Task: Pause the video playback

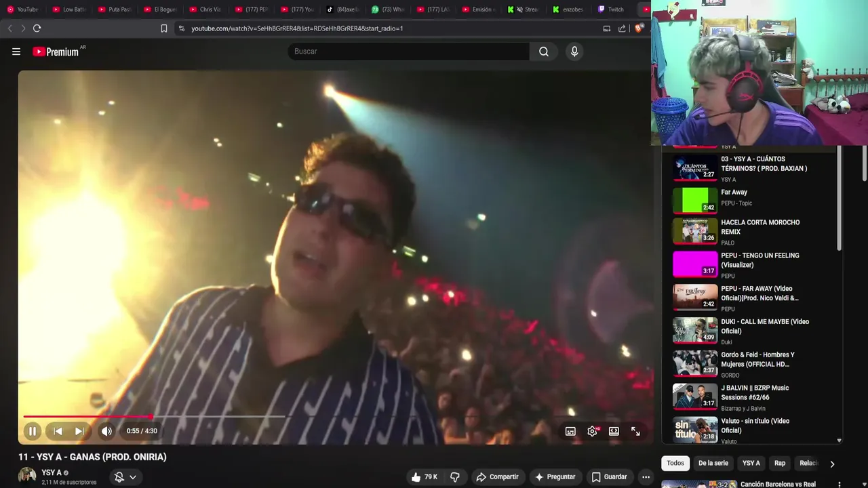Action: [x=32, y=431]
